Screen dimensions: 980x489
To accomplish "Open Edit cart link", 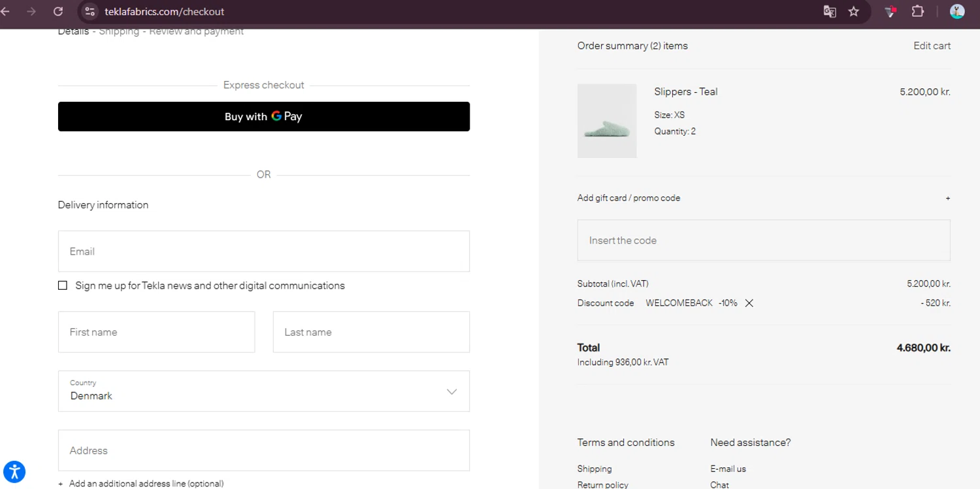I will pos(932,46).
